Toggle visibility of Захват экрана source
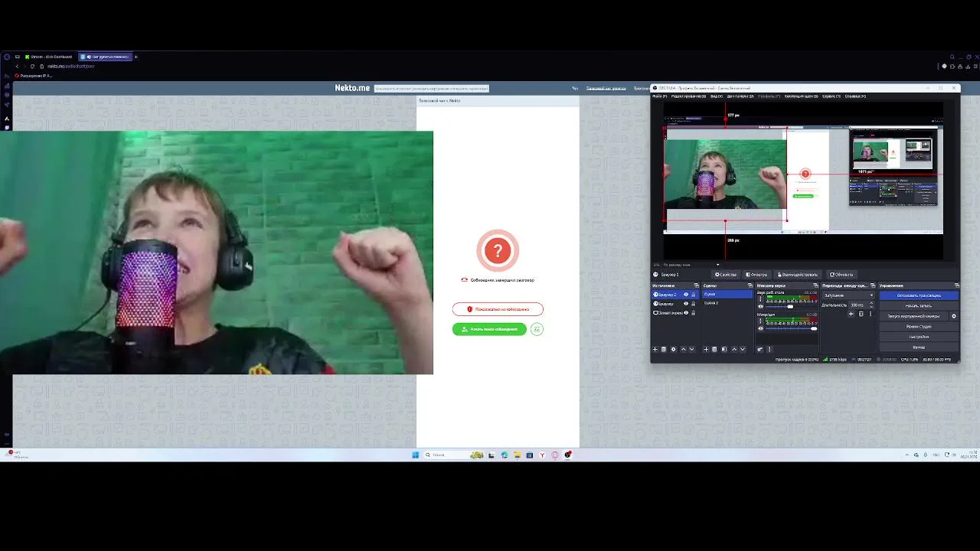This screenshot has width=980, height=551. [x=686, y=313]
